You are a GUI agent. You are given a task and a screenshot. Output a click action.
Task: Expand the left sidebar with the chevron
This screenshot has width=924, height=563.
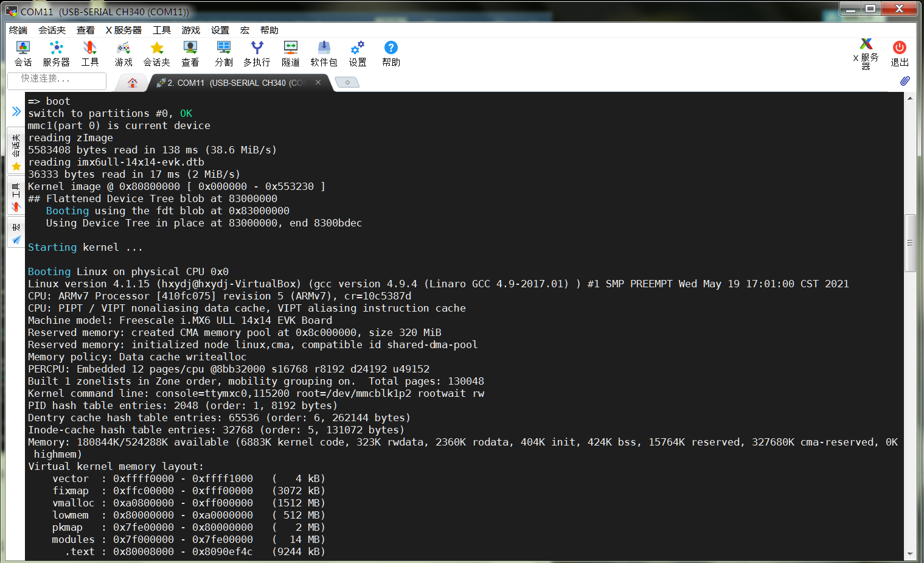15,111
